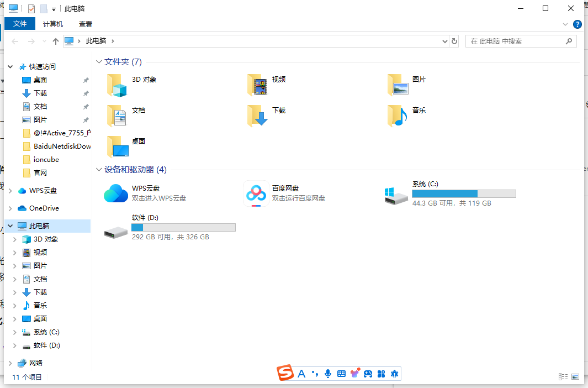This screenshot has width=588, height=388.
Task: Click the blue Help question mark icon
Action: (577, 24)
